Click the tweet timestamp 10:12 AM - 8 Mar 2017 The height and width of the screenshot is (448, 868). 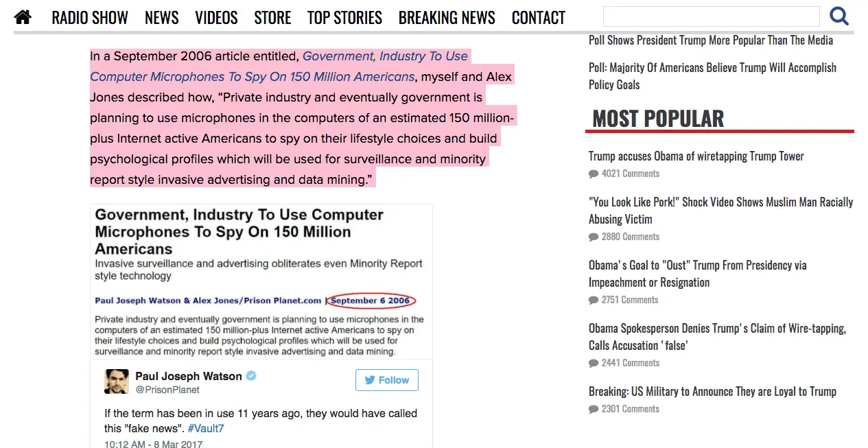(154, 444)
